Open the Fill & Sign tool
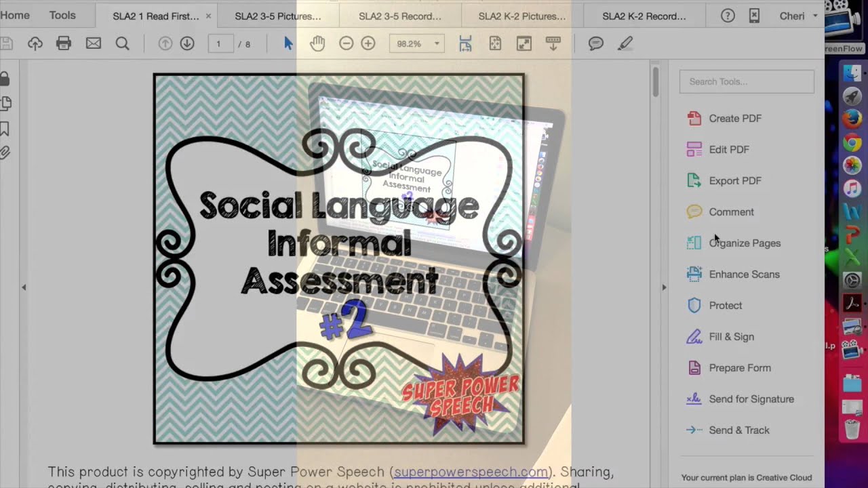This screenshot has width=868, height=488. (x=720, y=336)
